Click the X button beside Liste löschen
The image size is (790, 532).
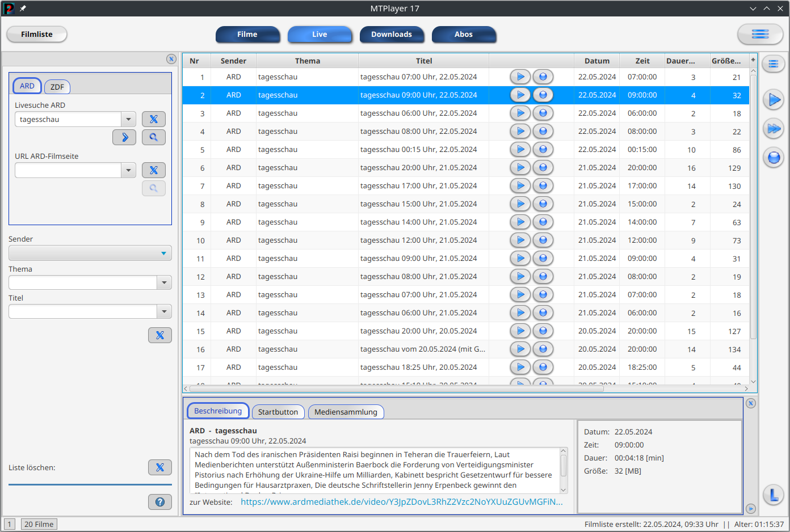(x=160, y=467)
